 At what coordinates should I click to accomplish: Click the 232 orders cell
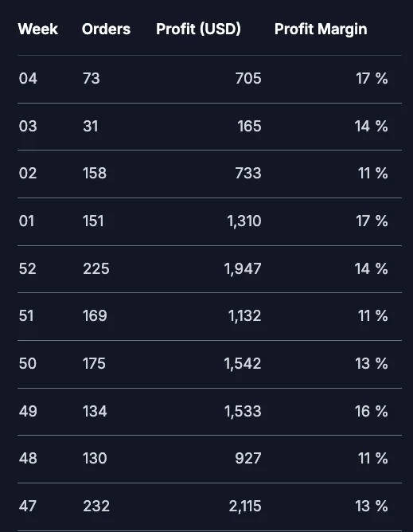(x=96, y=507)
